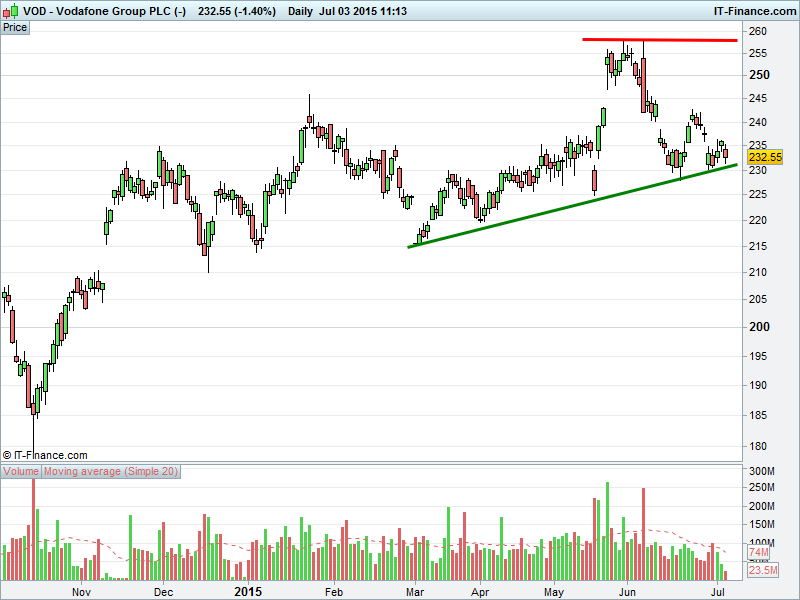Select the red horizontal resistance line
This screenshot has width=800, height=600.
coord(660,40)
